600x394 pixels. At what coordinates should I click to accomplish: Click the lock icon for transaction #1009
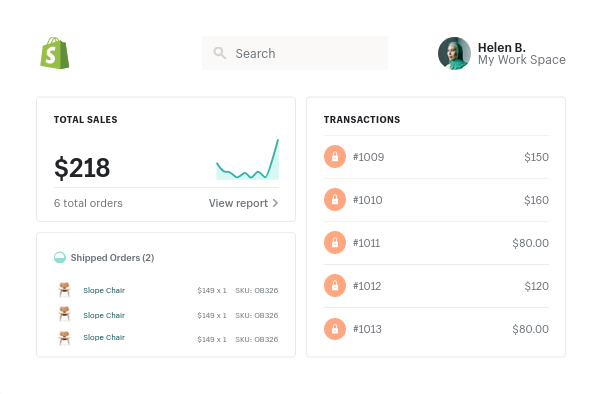tap(335, 156)
